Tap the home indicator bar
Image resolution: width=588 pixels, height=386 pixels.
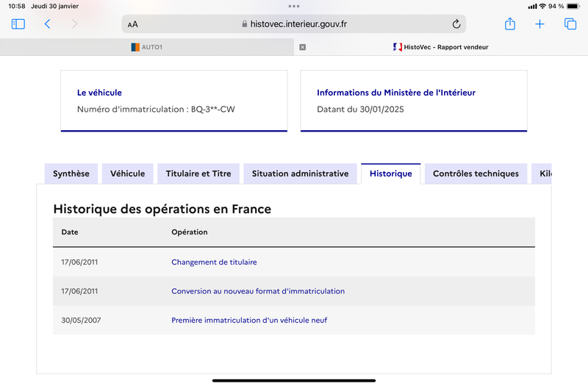pyautogui.click(x=294, y=381)
